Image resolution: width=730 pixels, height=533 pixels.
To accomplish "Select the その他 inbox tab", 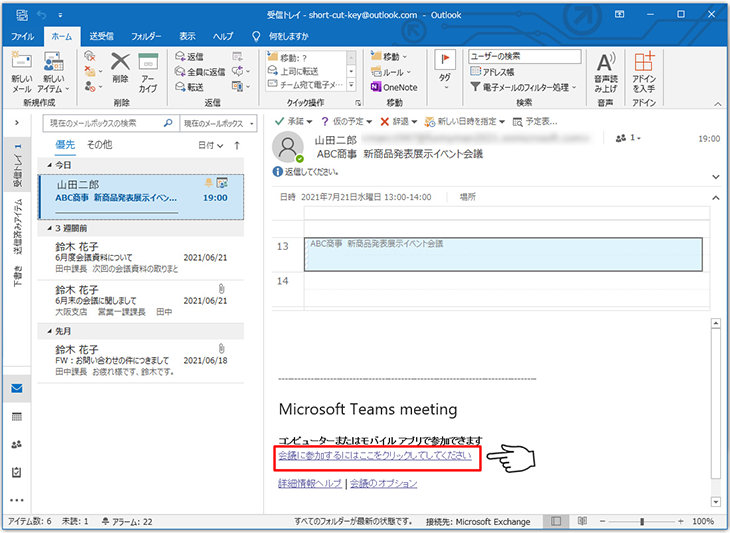I will point(99,145).
